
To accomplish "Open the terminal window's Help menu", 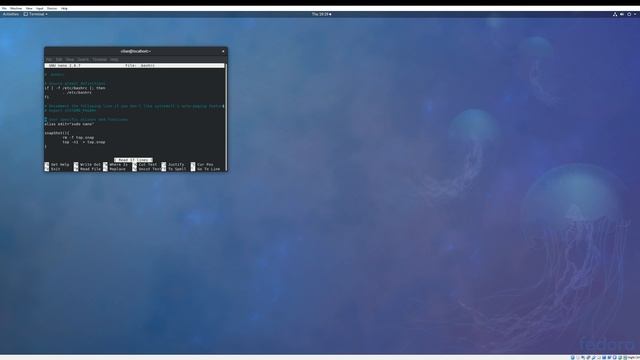I will pos(114,60).
